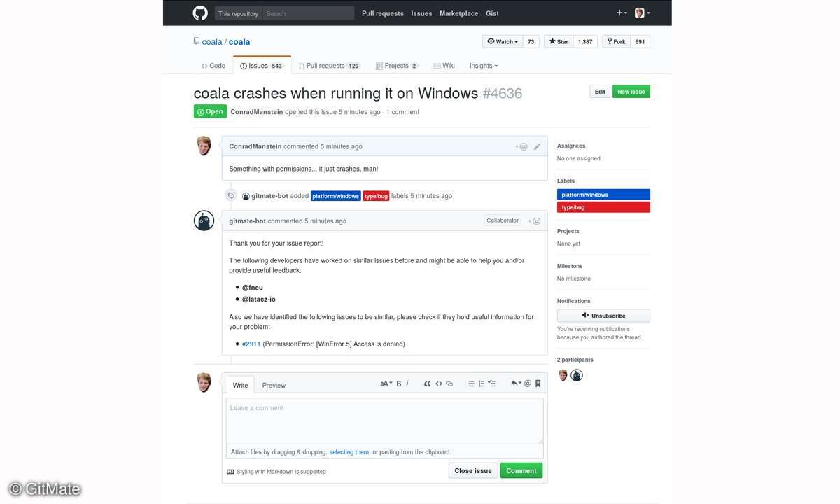840x504 pixels.
Task: Click Unsubscribe from notifications
Action: 603,316
